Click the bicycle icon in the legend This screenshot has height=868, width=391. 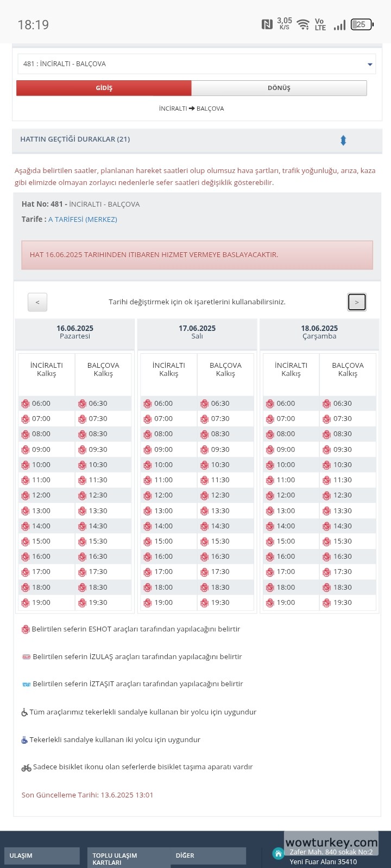click(26, 768)
